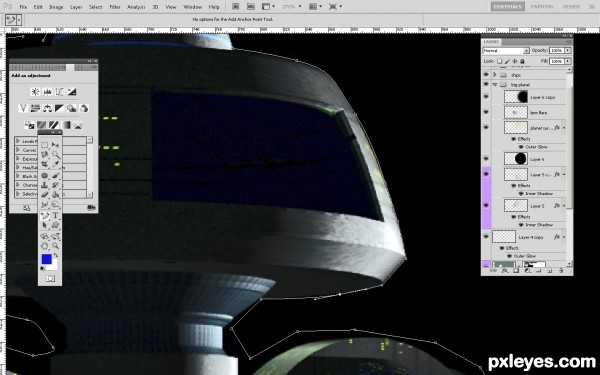The image size is (600, 375).
Task: Select the Rectangular Marquee tool
Action: pos(44,145)
